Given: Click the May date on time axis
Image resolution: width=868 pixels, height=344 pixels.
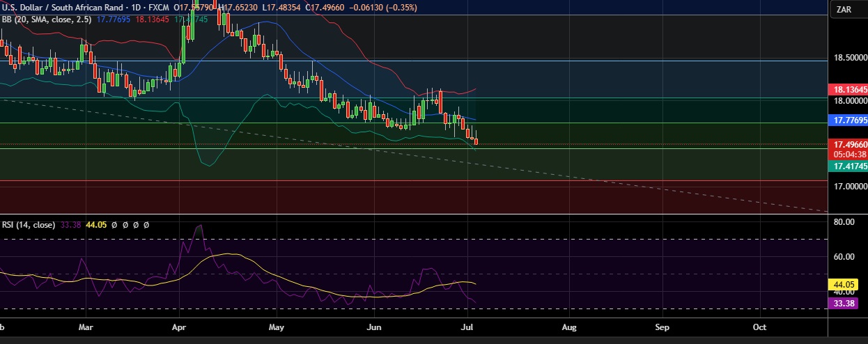Looking at the screenshot, I should (x=277, y=326).
